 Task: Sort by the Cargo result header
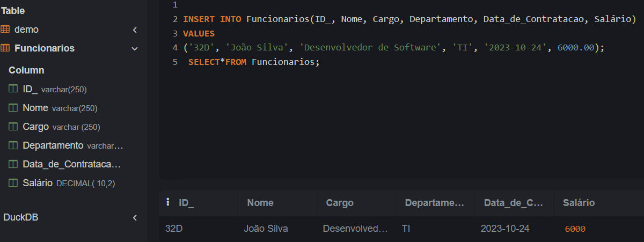pyautogui.click(x=340, y=203)
